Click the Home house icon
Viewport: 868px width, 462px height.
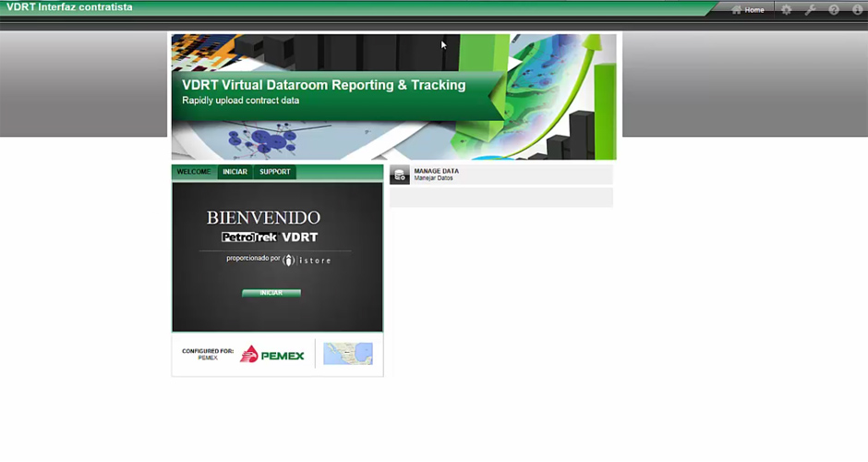[x=737, y=10]
